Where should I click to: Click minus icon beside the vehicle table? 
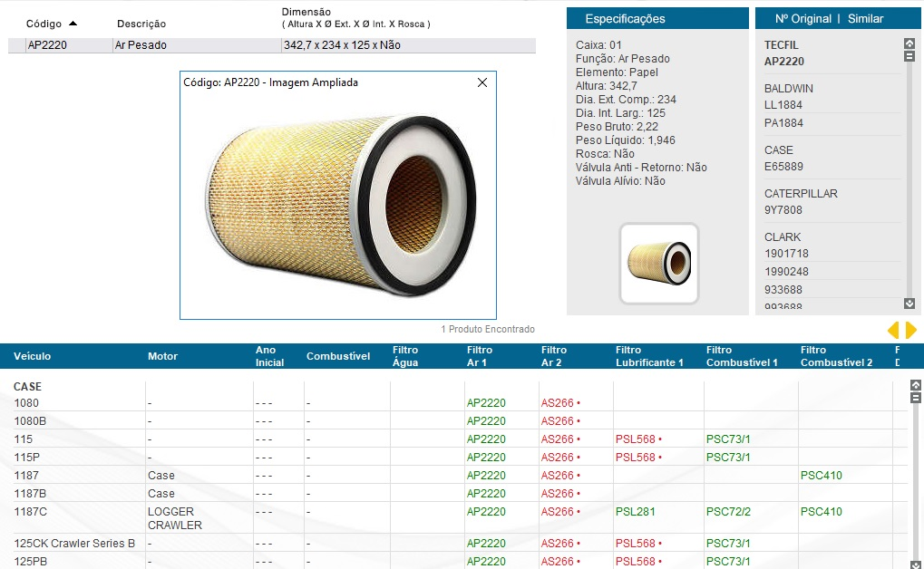915,398
